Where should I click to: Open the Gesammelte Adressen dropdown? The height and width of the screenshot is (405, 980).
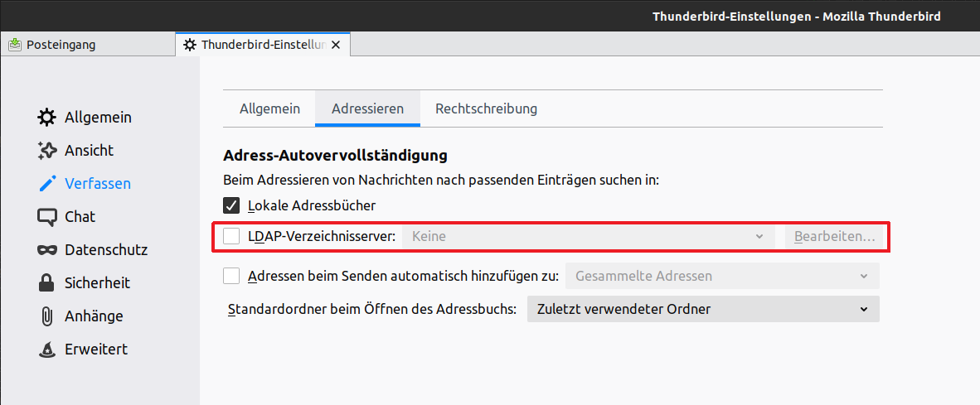point(721,276)
